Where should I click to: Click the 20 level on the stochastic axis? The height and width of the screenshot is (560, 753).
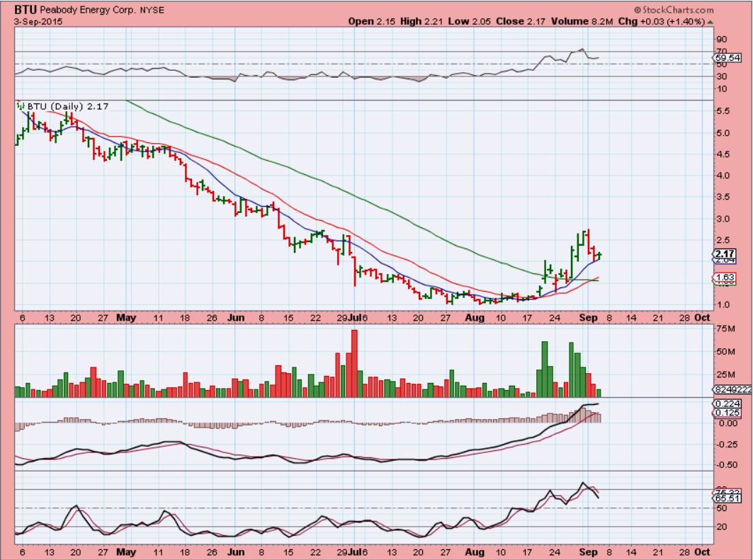coord(722,527)
